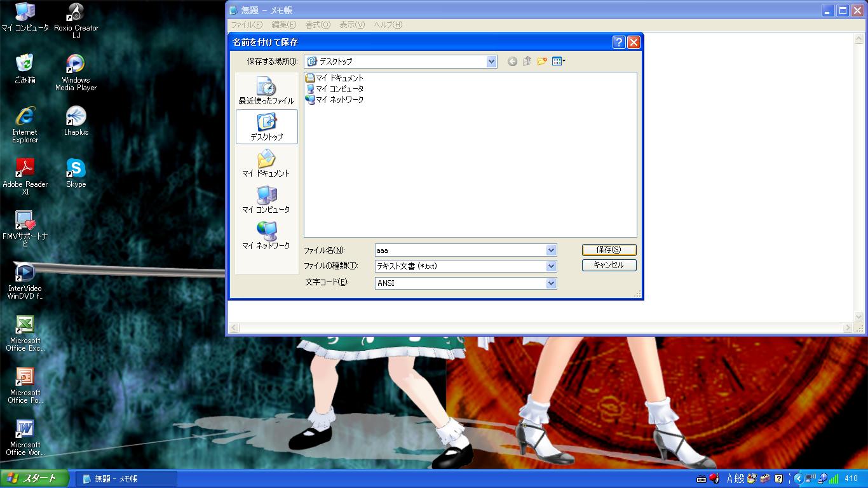
Task: Select the InterVideo WinDVD desktop icon
Action: coord(25,281)
